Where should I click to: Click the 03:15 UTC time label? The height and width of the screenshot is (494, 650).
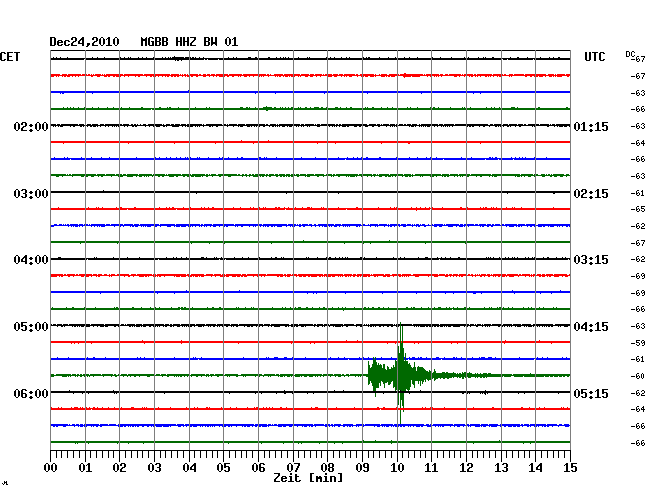tap(591, 260)
